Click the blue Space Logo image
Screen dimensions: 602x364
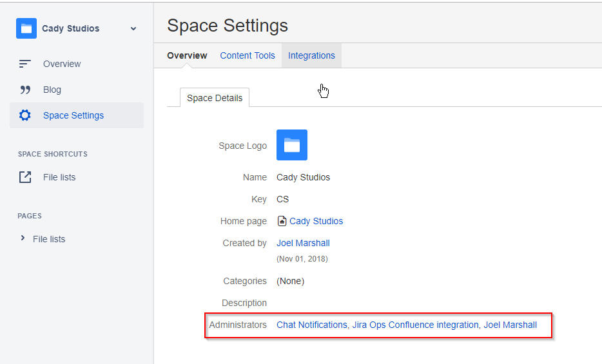coord(292,145)
